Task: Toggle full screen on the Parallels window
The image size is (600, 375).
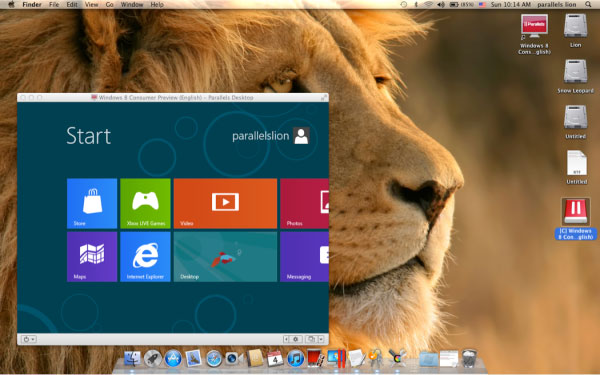Action: point(324,98)
